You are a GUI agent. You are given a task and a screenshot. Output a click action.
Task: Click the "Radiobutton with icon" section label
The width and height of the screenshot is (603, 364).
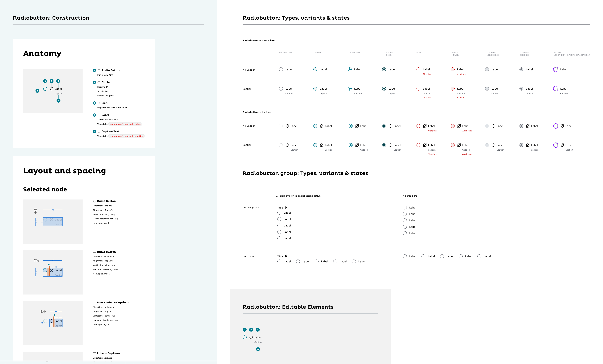tap(257, 112)
